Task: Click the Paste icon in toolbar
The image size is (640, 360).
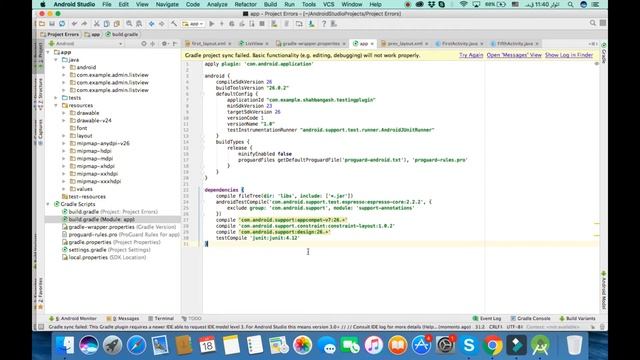Action: (116, 24)
